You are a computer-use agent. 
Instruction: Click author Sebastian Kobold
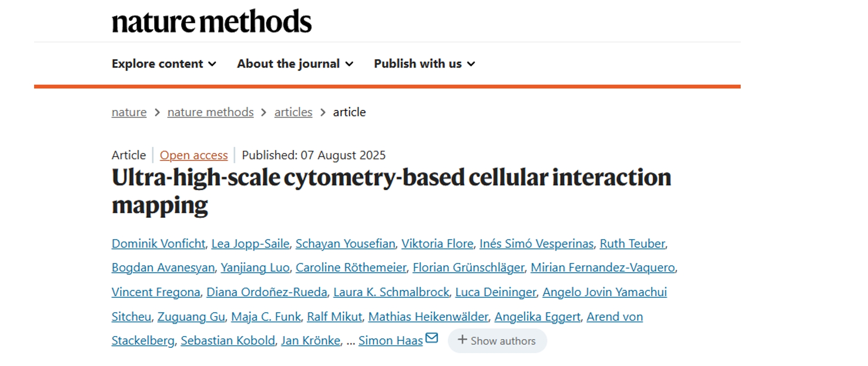coord(228,341)
